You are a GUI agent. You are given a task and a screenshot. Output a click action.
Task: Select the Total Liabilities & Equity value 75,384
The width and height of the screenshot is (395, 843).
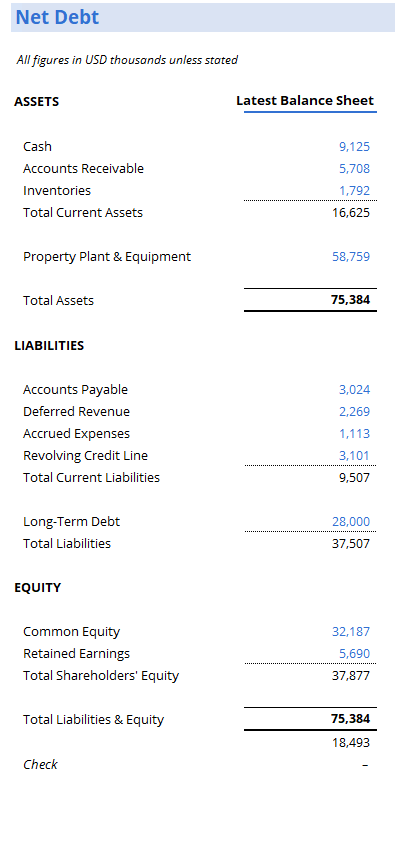point(350,719)
